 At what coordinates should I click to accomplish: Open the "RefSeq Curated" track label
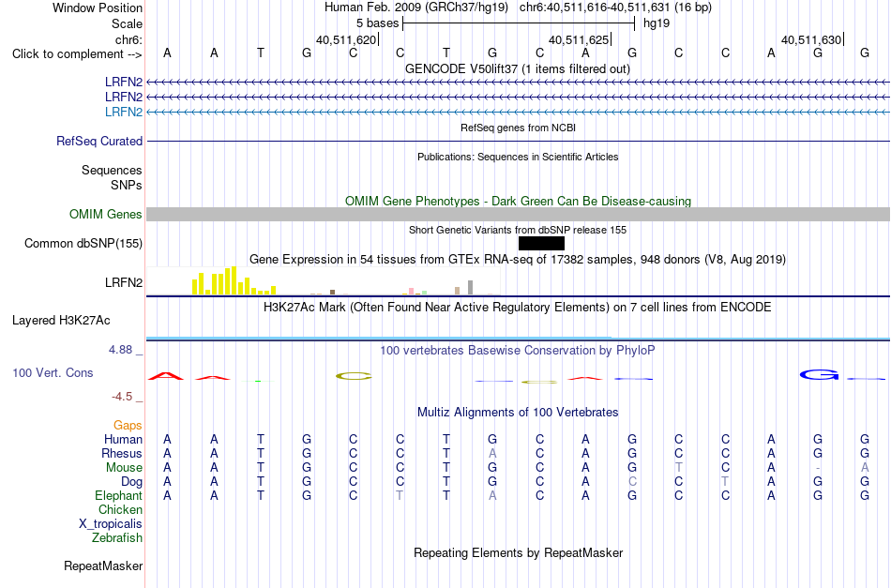point(99,141)
